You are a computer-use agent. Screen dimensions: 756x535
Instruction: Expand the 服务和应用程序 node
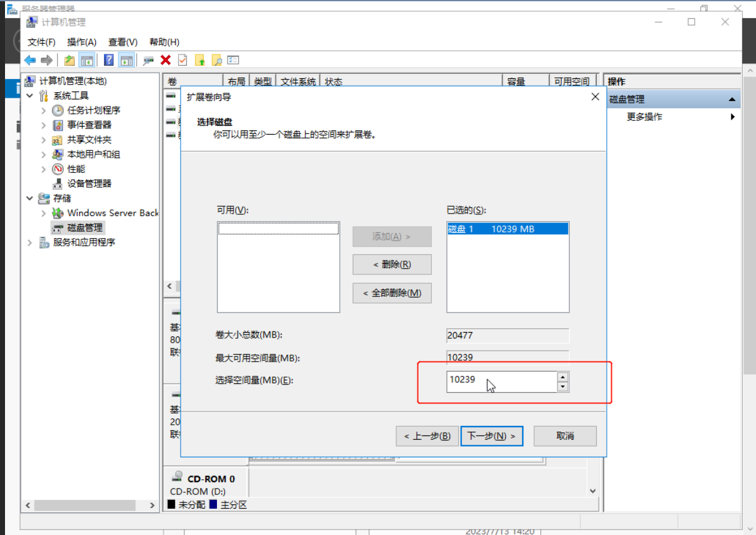[30, 242]
